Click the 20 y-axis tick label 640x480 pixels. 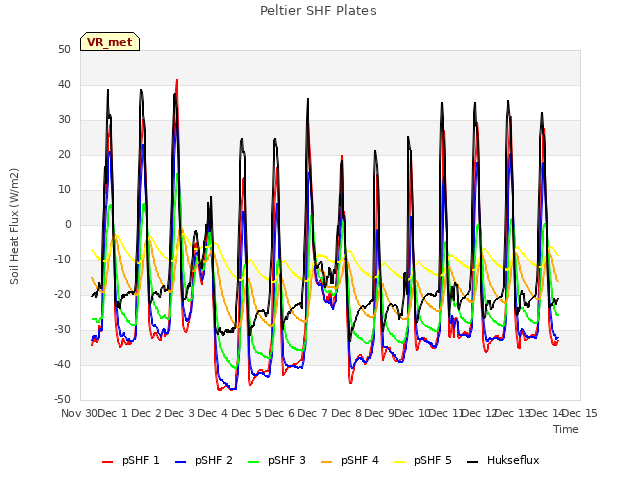[x=64, y=155]
